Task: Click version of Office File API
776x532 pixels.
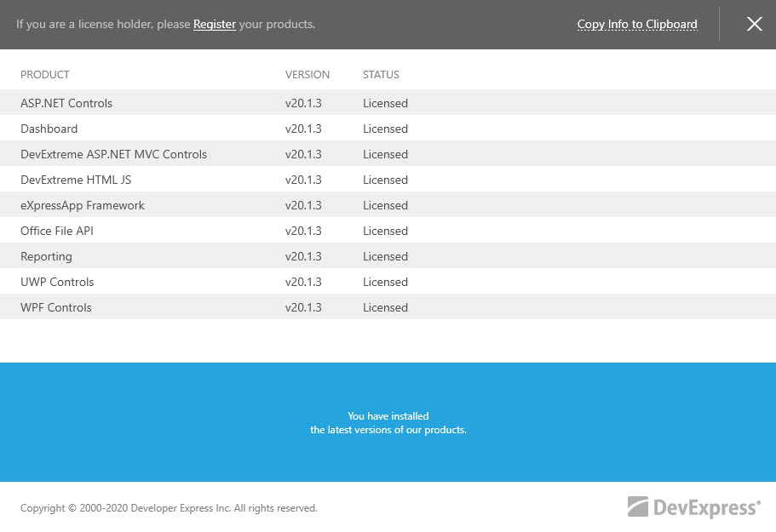Action: [303, 231]
